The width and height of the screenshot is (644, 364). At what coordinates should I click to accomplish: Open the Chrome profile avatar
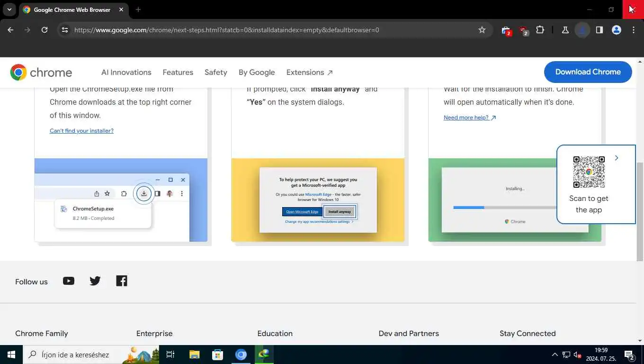[617, 30]
